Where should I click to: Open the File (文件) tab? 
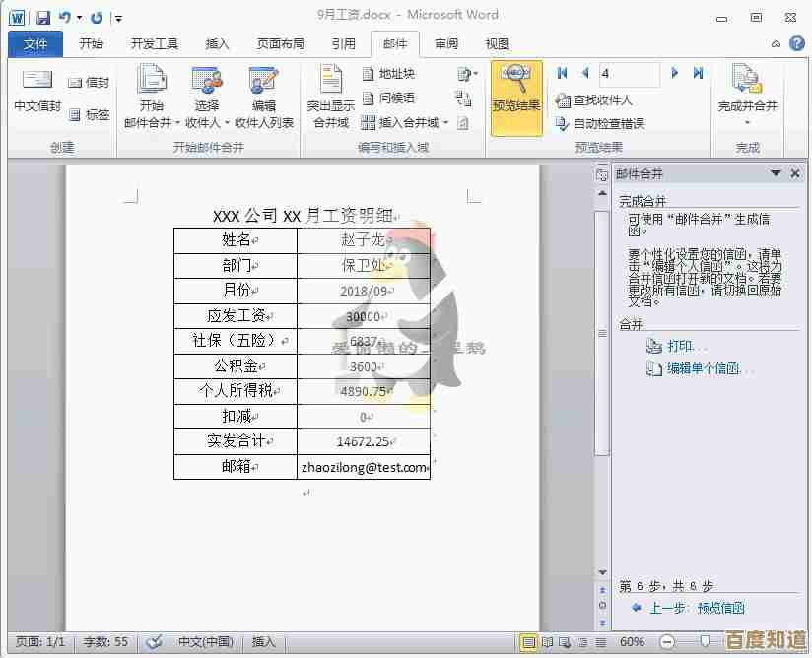coord(35,44)
